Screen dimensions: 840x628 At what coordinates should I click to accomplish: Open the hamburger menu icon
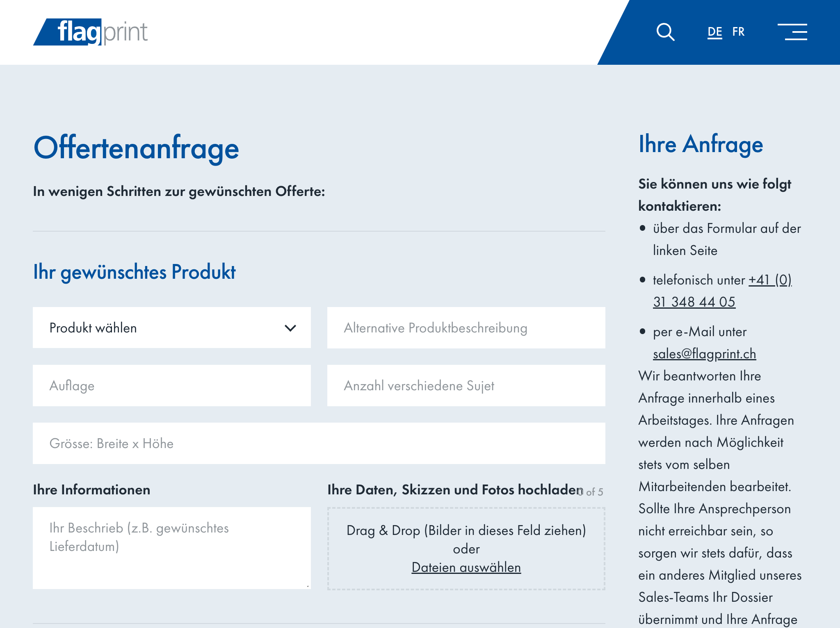pyautogui.click(x=792, y=32)
